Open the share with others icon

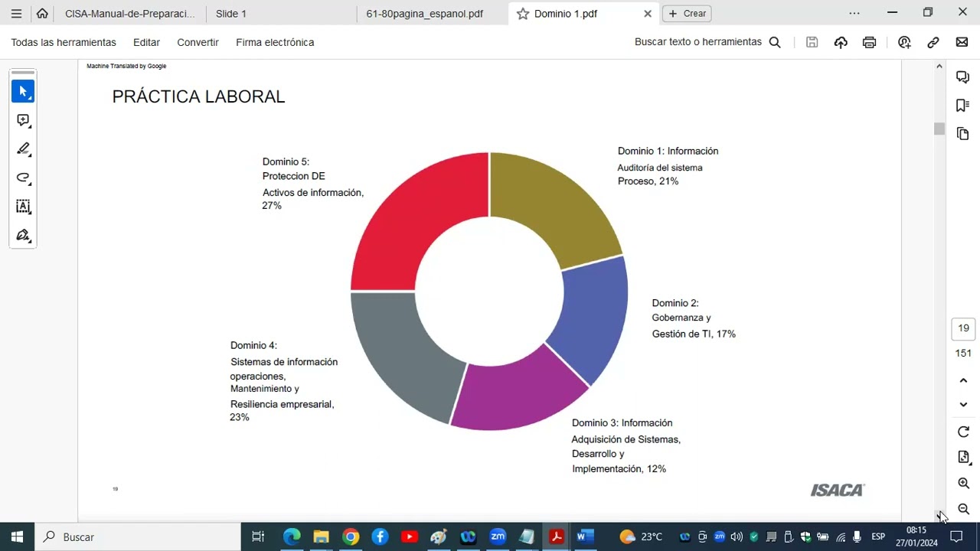click(x=904, y=42)
